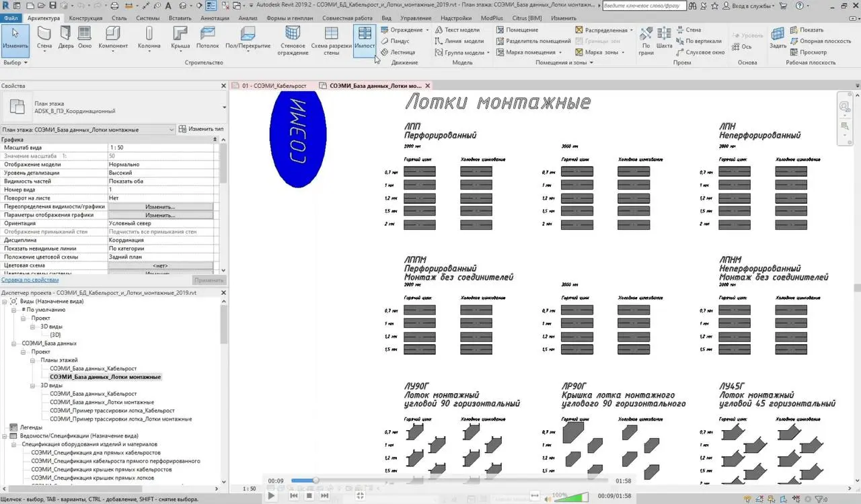The width and height of the screenshot is (861, 504).
Task: Select the Дверь (Door) tool
Action: pyautogui.click(x=66, y=38)
